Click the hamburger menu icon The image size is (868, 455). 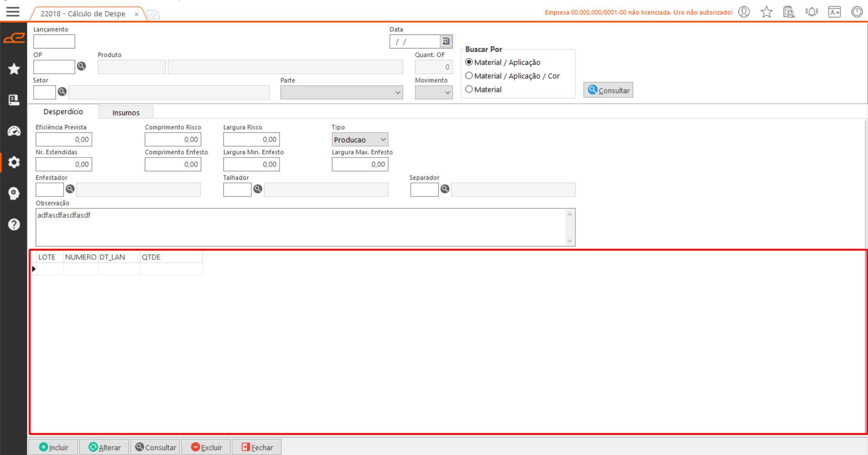point(13,12)
